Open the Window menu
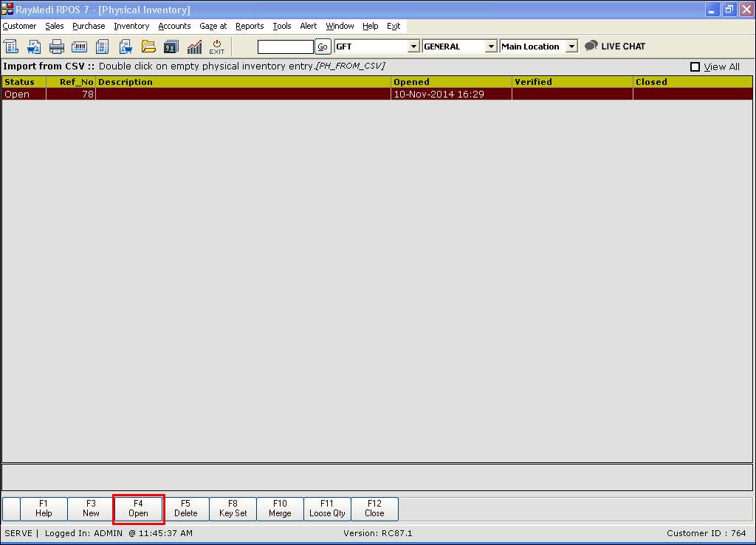Screen dimensions: 756x545 [x=340, y=26]
